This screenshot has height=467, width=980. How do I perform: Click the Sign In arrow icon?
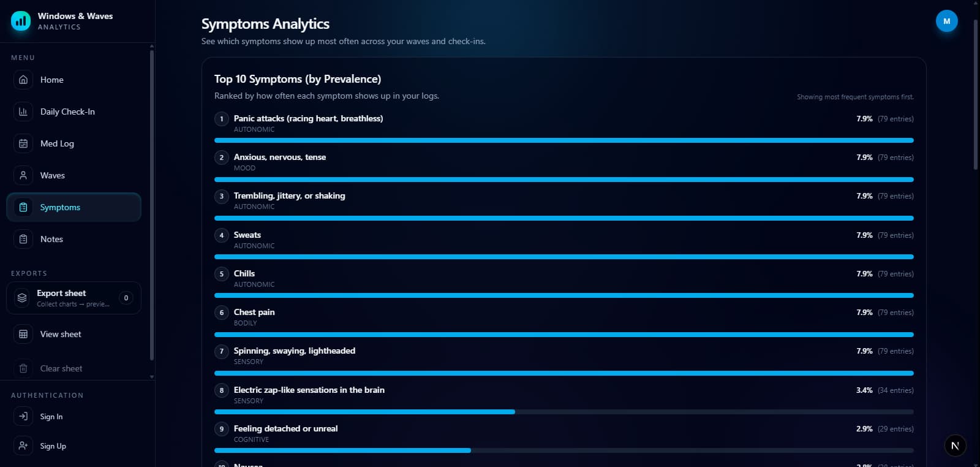click(23, 416)
